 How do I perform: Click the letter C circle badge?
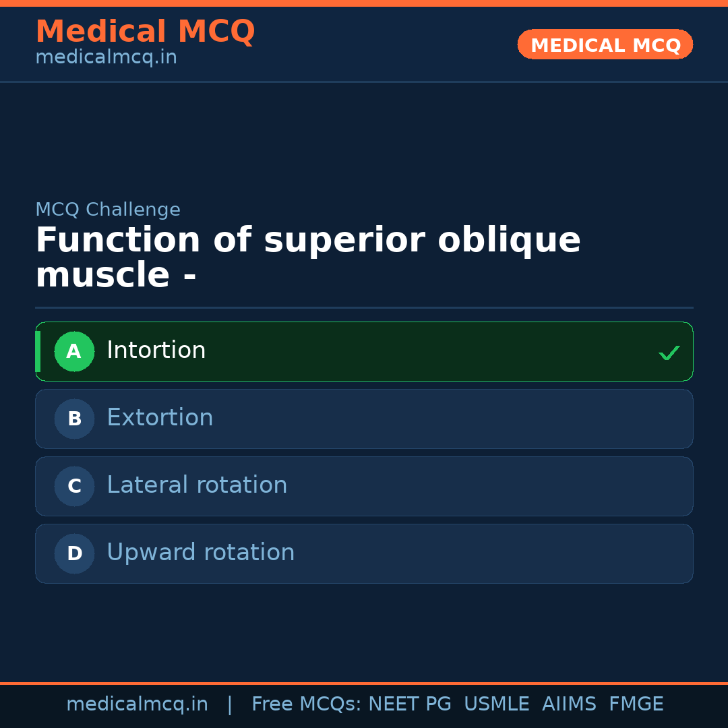74,486
